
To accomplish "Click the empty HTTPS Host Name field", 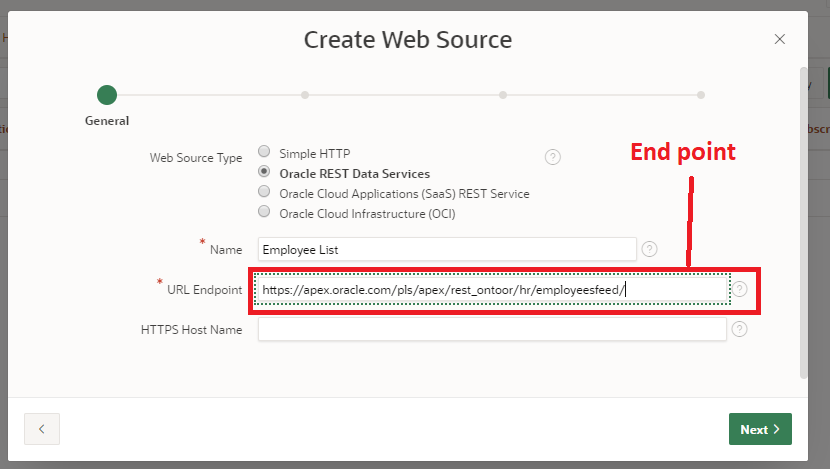I will [x=491, y=330].
